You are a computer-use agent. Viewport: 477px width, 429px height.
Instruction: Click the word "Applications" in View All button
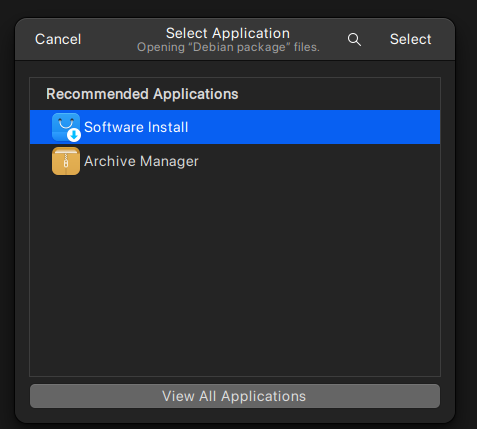pyautogui.click(x=263, y=396)
